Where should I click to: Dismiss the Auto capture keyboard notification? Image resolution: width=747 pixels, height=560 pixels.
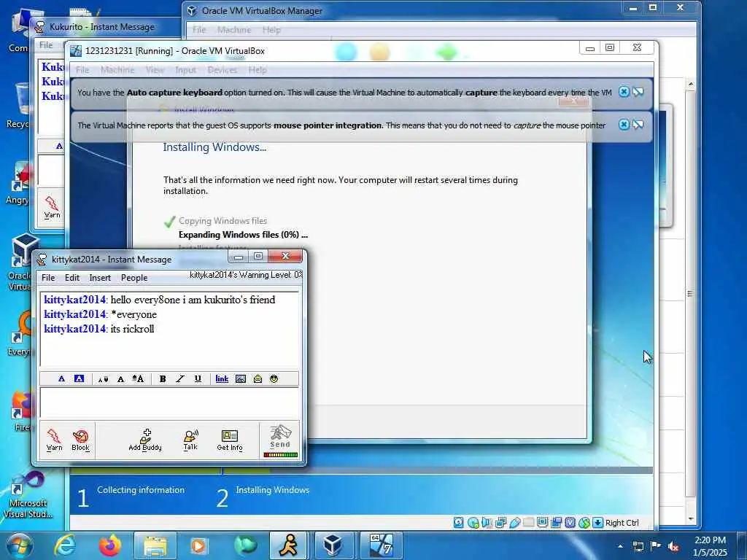coord(624,92)
